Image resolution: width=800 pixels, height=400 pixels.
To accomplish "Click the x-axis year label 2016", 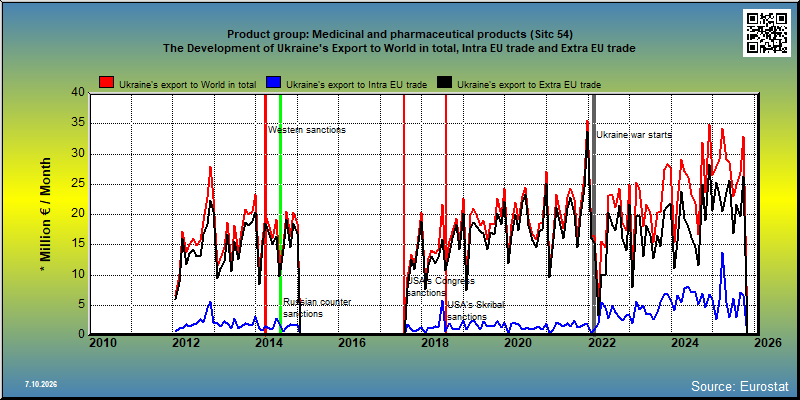I will pyautogui.click(x=352, y=342).
